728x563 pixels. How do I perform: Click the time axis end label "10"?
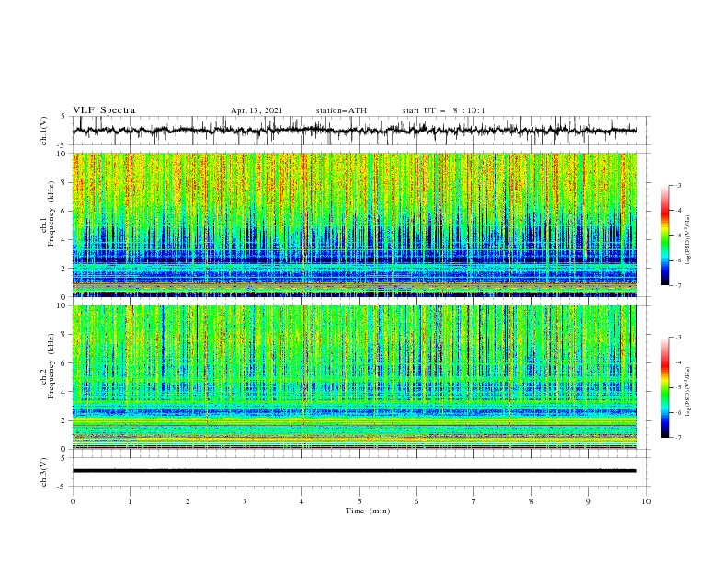click(646, 501)
